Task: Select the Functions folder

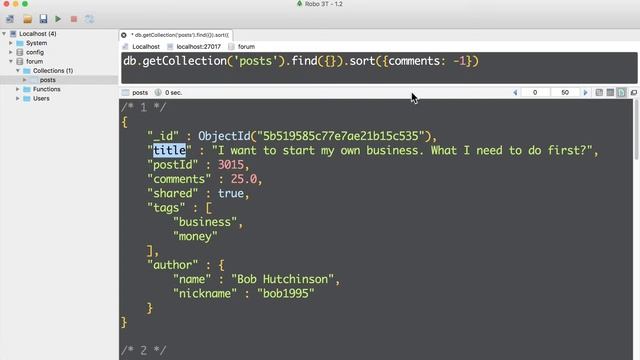Action: [47, 89]
